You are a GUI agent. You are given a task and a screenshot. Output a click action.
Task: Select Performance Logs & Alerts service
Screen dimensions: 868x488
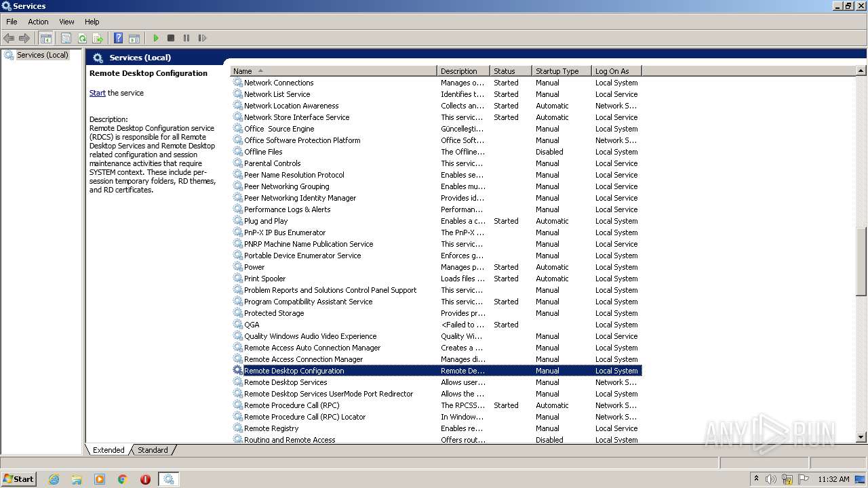point(436,209)
